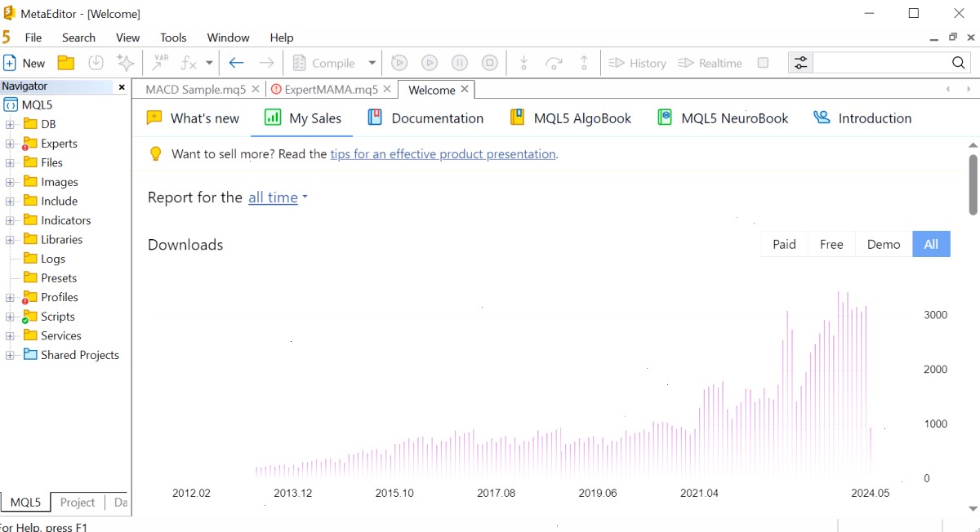Image resolution: width=980 pixels, height=532 pixels.
Task: Open the Compile dropdown arrow
Action: [x=372, y=63]
